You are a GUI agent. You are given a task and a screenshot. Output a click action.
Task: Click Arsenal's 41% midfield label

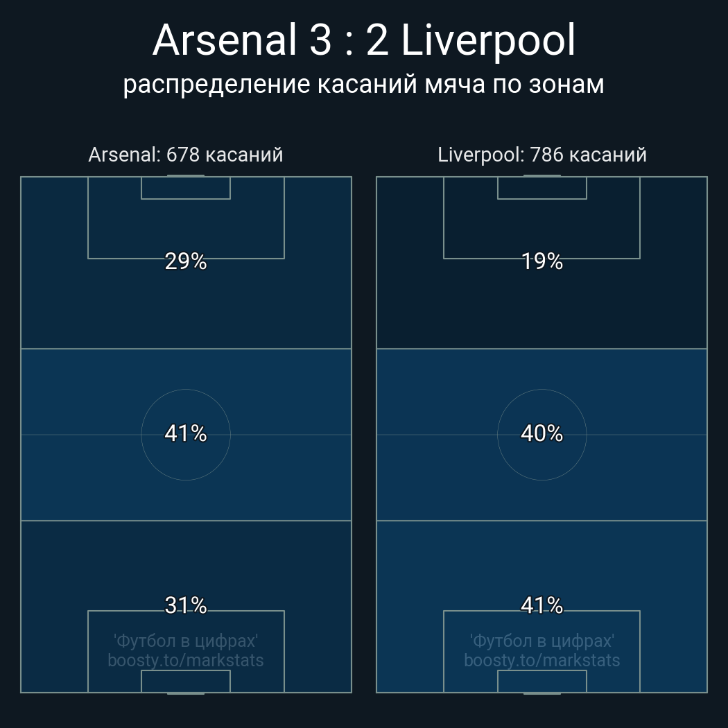point(186,433)
